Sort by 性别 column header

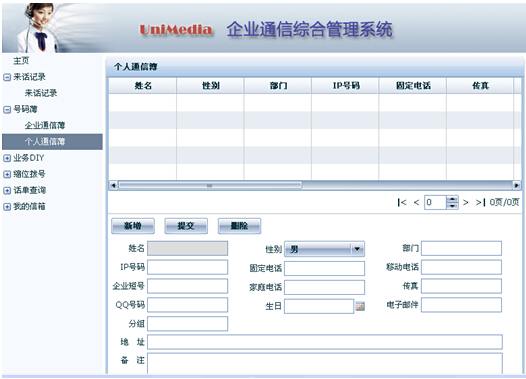pyautogui.click(x=210, y=86)
